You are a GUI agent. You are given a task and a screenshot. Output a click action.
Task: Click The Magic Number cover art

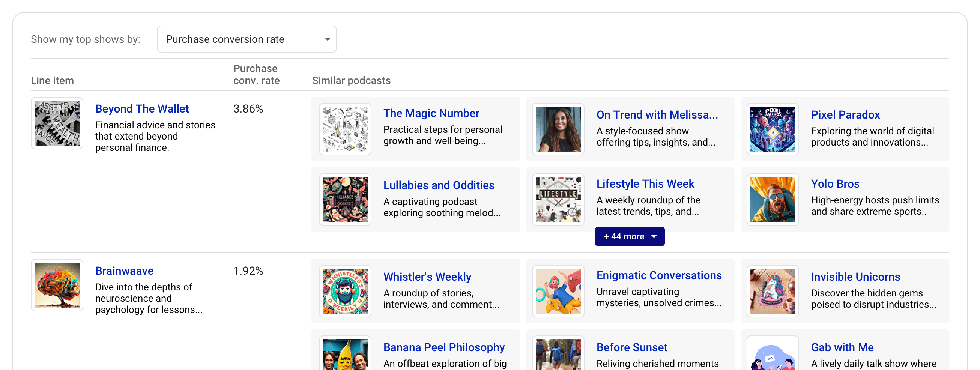pos(345,129)
